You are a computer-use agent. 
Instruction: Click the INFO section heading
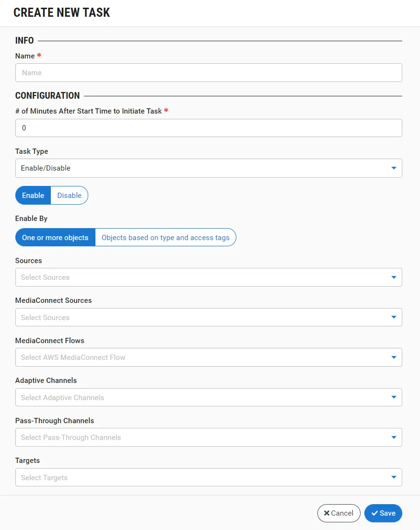pos(24,41)
